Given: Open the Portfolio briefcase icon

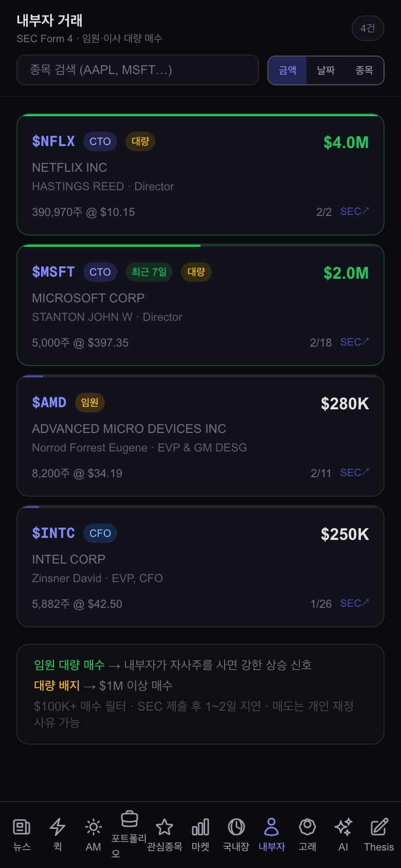Looking at the screenshot, I should click(129, 819).
